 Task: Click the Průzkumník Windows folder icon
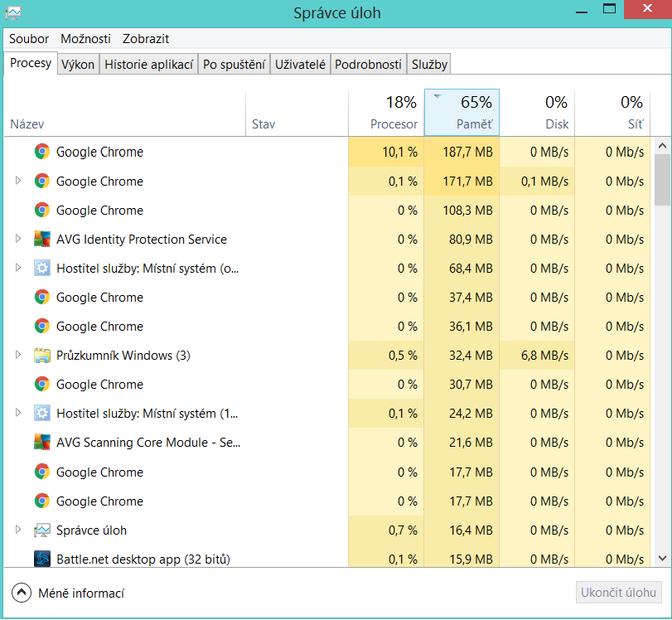coord(42,356)
